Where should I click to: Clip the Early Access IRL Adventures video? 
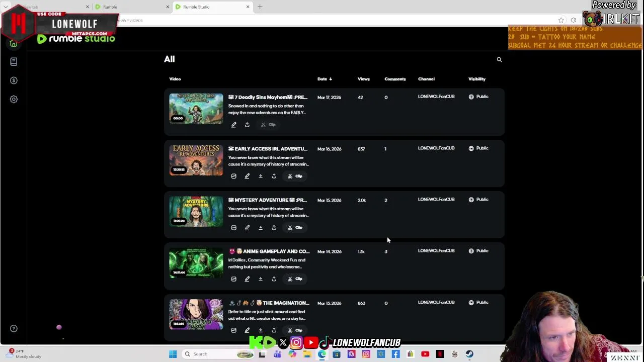tap(295, 176)
